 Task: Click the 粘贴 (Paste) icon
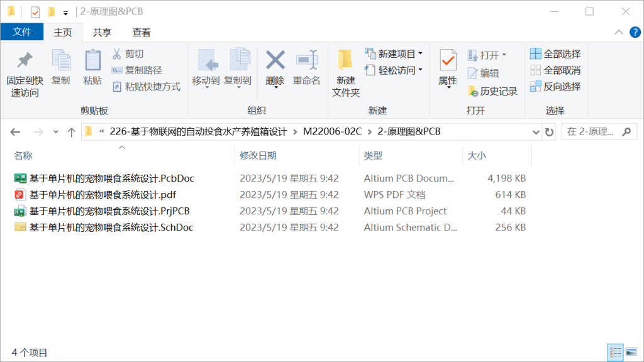[x=92, y=69]
